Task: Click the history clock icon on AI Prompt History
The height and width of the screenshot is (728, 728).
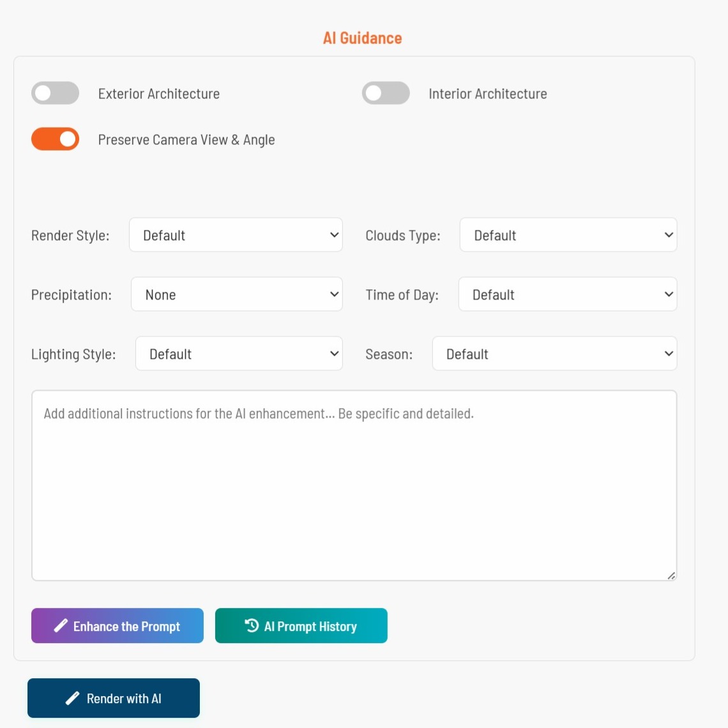Action: click(251, 625)
